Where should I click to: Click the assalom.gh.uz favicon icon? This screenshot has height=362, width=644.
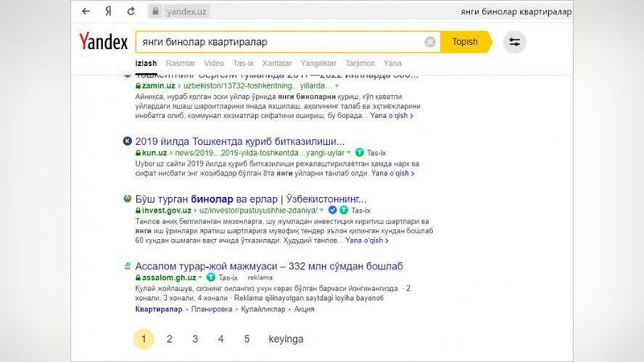tap(127, 266)
